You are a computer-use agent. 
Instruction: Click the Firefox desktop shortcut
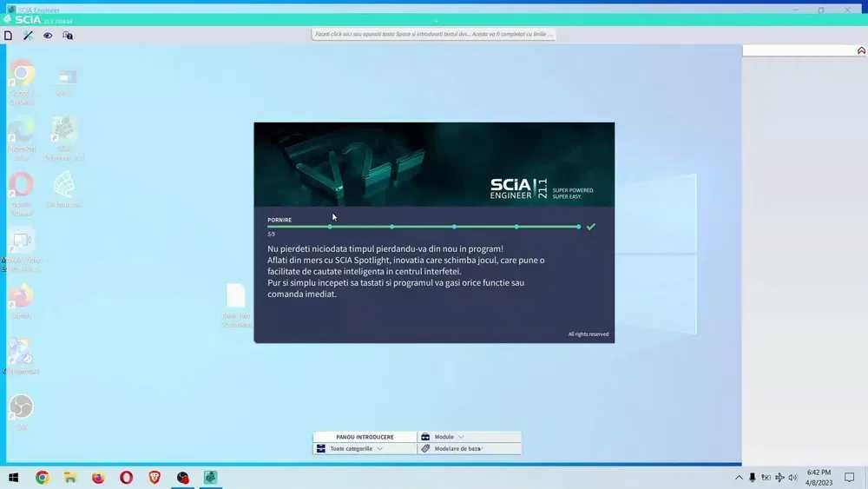tap(22, 301)
